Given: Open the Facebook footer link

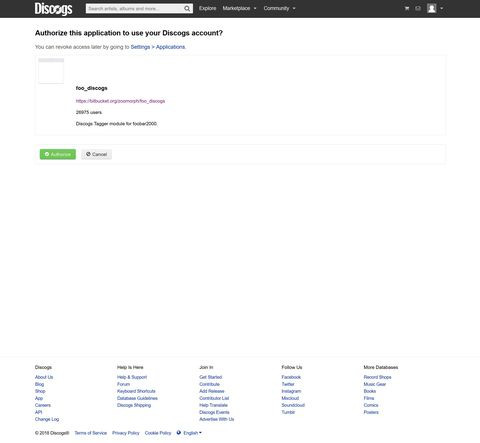Looking at the screenshot, I should (x=291, y=377).
